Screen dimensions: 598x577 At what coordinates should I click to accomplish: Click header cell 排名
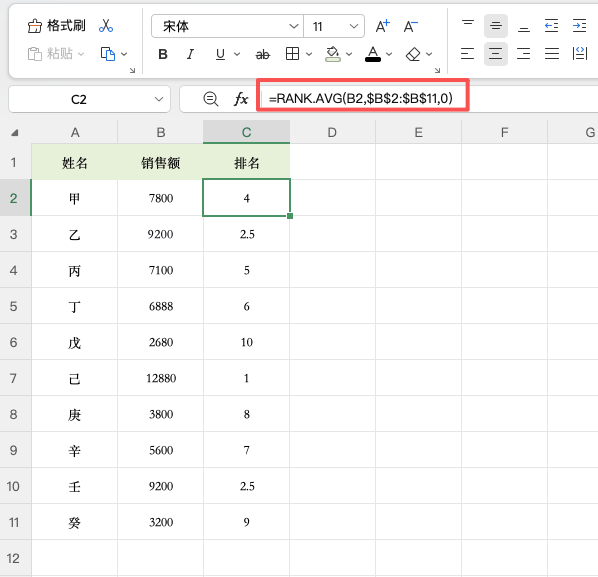click(246, 163)
